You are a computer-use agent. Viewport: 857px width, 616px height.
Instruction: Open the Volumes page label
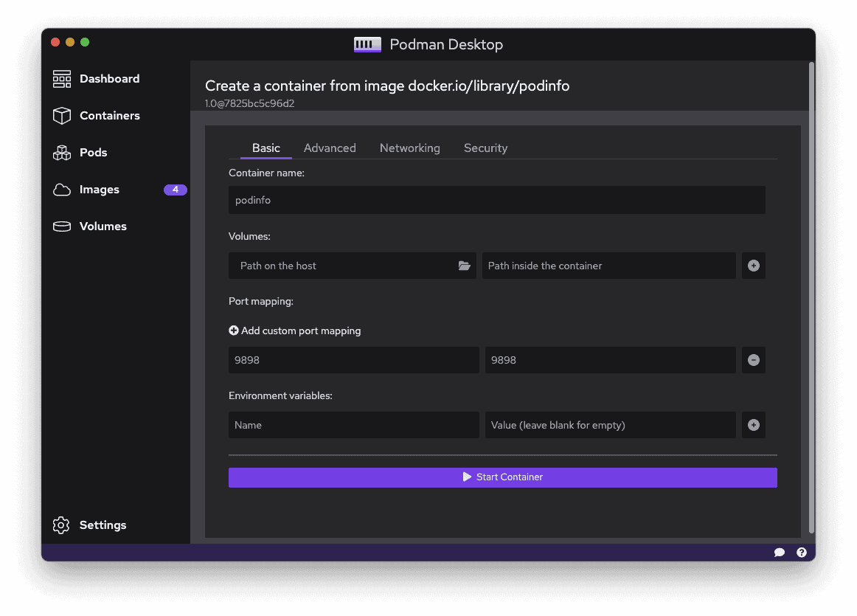[x=103, y=226]
